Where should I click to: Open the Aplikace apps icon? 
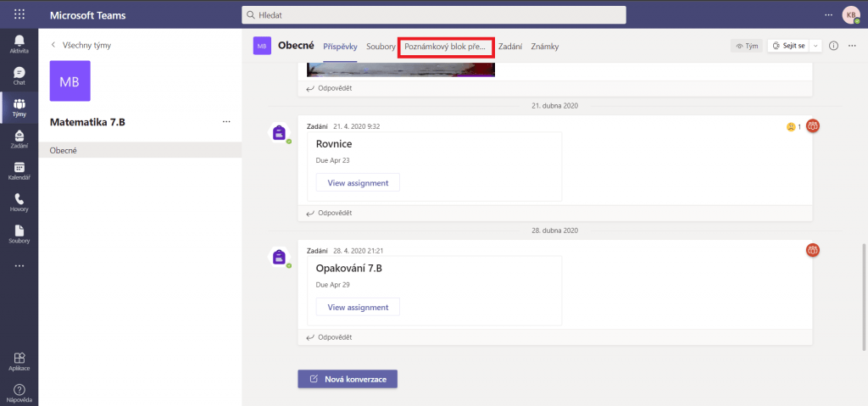click(19, 362)
